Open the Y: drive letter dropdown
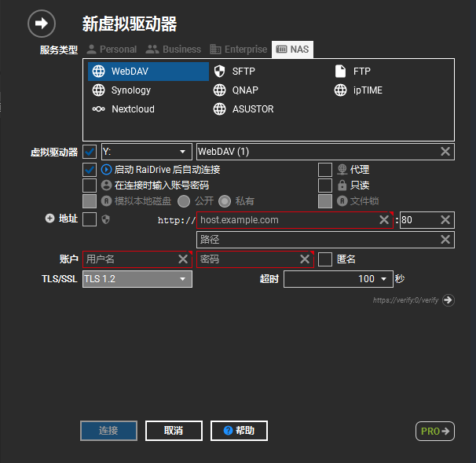The width and height of the screenshot is (476, 463). [x=147, y=152]
